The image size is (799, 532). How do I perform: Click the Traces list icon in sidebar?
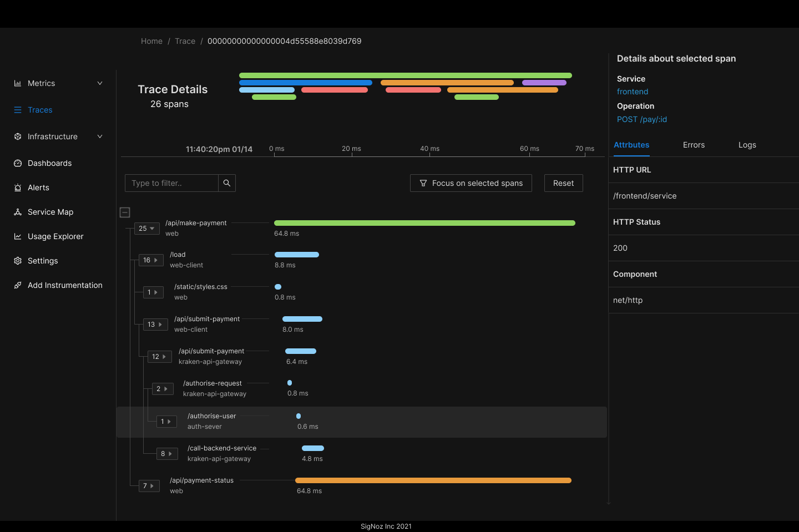coord(18,110)
